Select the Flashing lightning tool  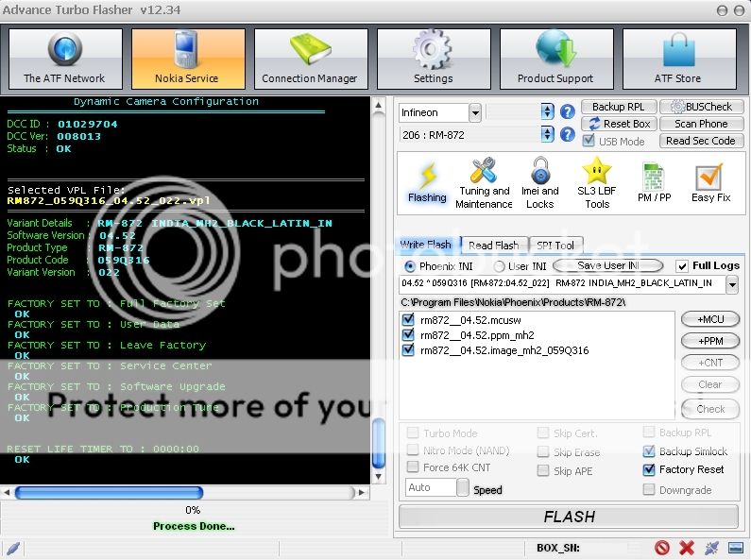[427, 183]
